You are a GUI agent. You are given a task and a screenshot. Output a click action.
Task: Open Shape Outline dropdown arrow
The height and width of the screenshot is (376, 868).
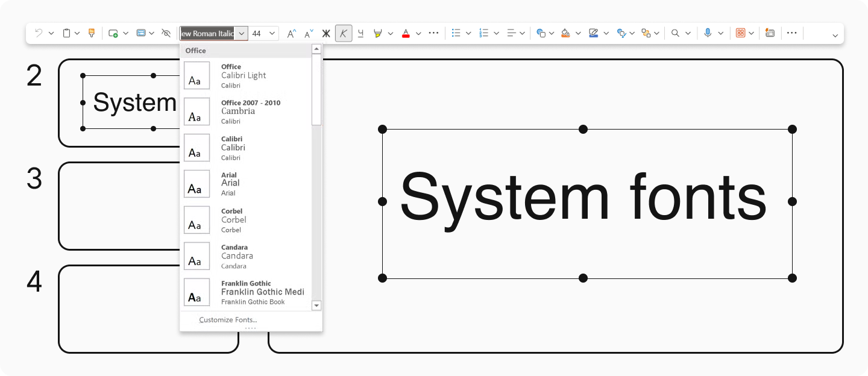(x=606, y=33)
